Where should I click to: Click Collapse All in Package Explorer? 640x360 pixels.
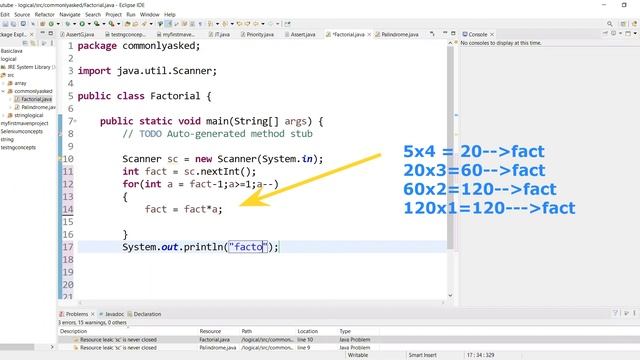click(25, 43)
